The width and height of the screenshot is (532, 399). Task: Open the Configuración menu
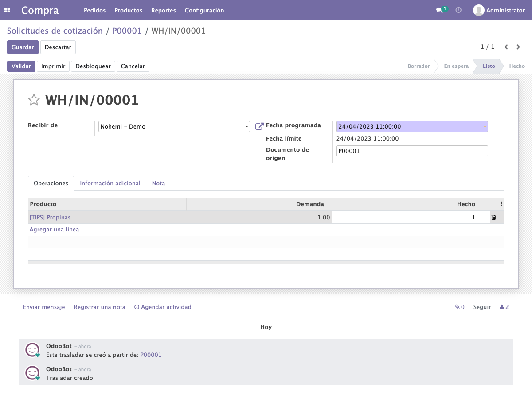coord(204,10)
